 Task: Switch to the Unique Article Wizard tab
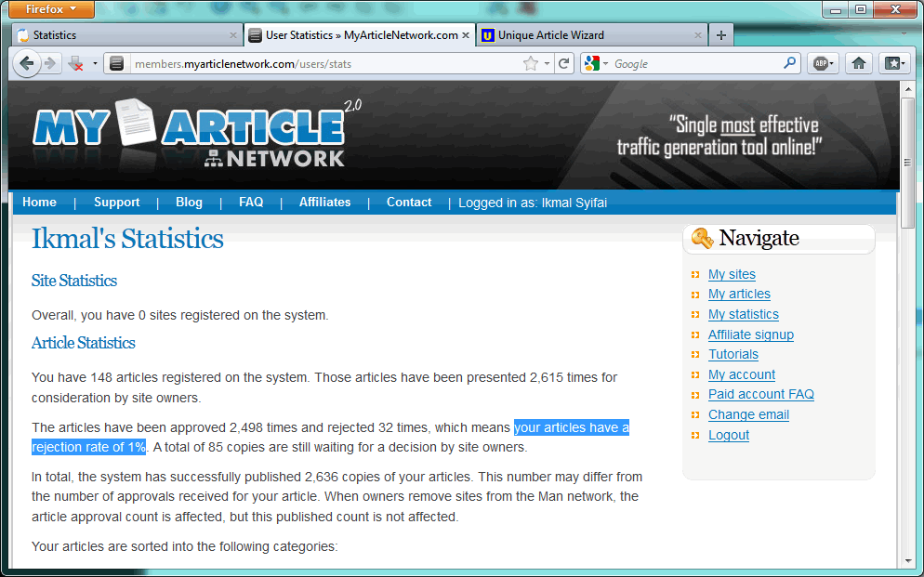tap(591, 35)
